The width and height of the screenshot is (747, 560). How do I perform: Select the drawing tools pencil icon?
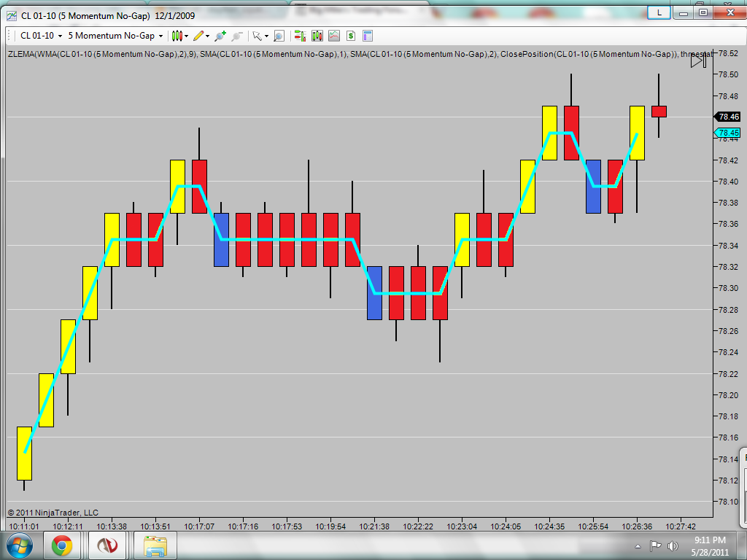[198, 36]
